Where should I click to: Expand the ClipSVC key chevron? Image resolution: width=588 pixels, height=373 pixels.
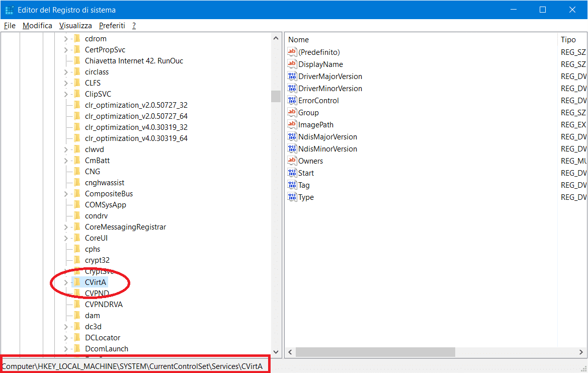click(65, 94)
